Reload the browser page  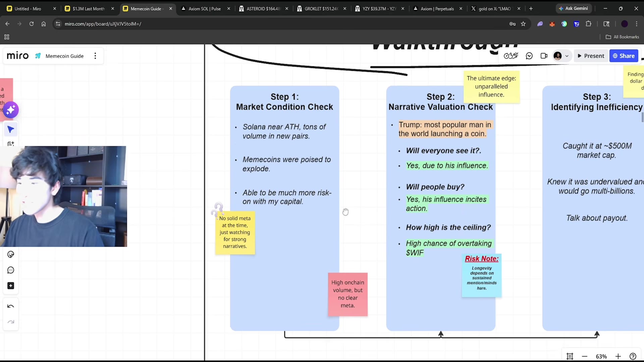click(x=32, y=24)
